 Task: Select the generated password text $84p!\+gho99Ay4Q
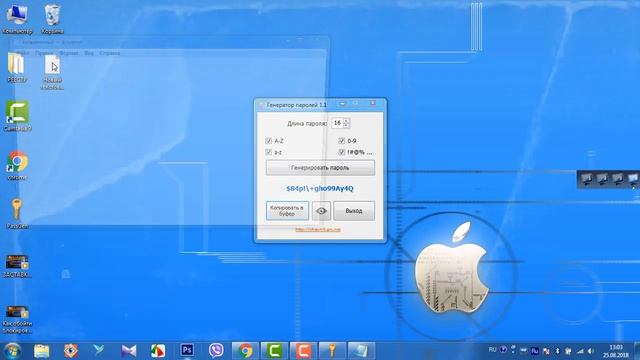[x=320, y=189]
